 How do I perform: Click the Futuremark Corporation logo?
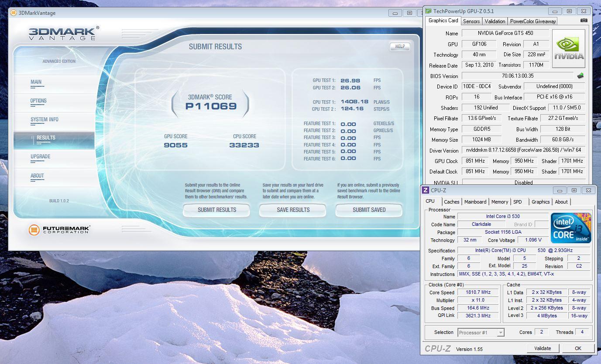tap(59, 230)
